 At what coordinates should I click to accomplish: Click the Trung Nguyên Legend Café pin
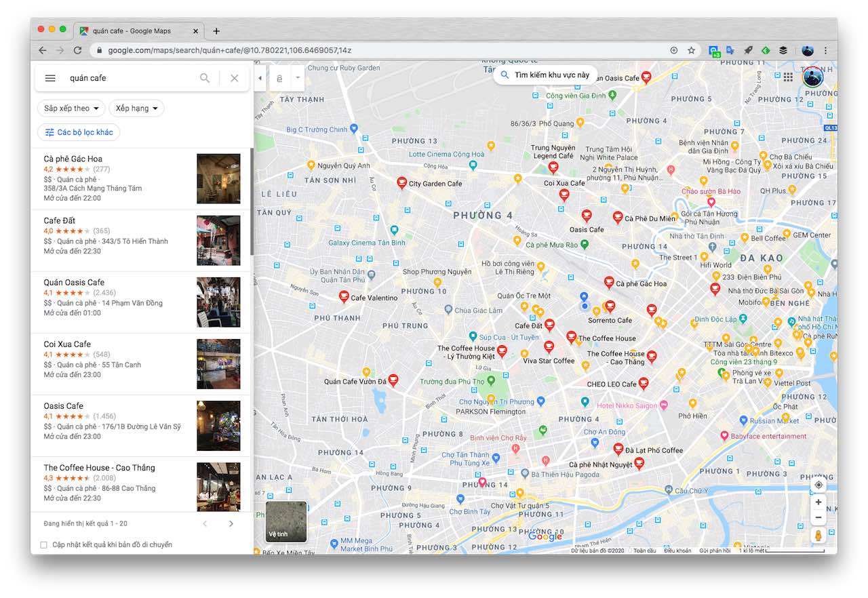553,167
